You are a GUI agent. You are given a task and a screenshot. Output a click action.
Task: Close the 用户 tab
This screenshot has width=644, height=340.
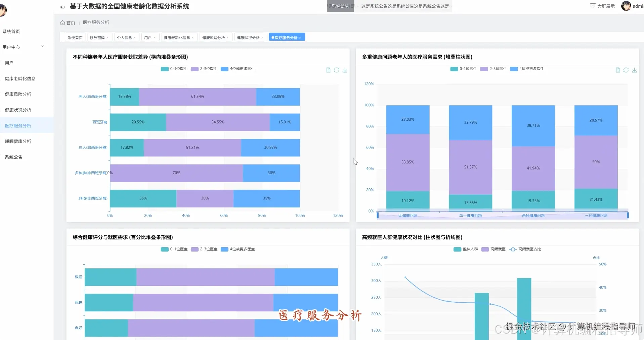(x=155, y=38)
